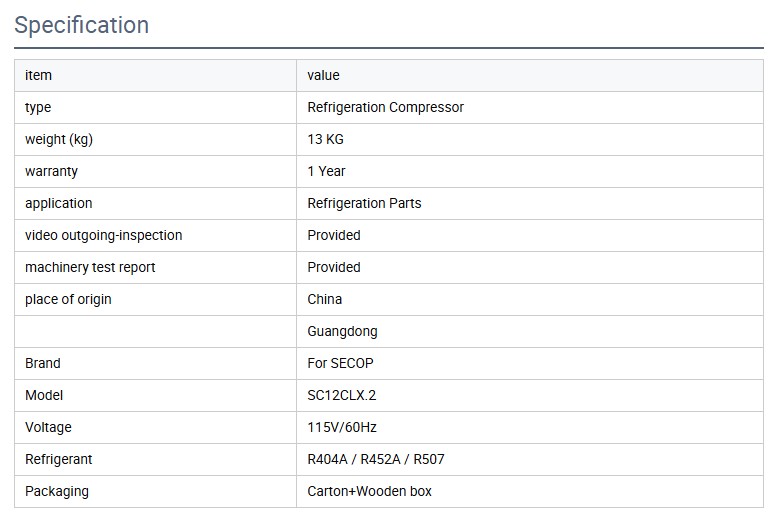Select the 'application' row label
Viewport: 778px width, 520px height.
(x=58, y=203)
